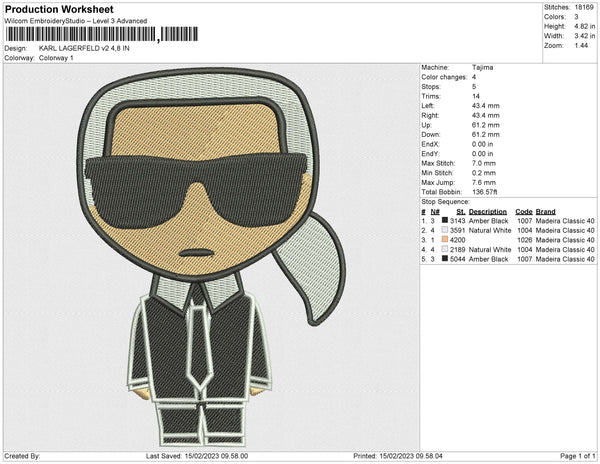Click the 'Color changes:' label

tap(444, 77)
